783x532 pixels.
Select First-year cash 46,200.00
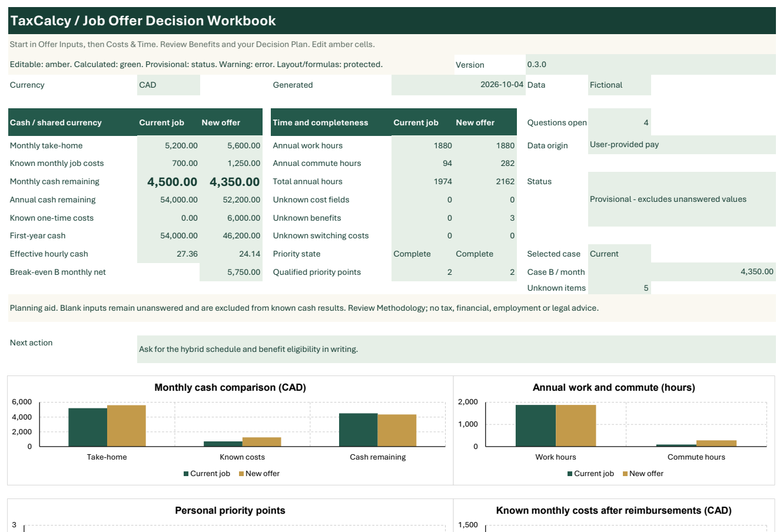point(231,235)
